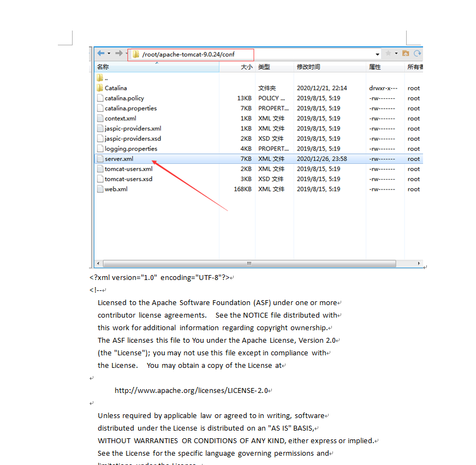Select the web.xml file icon
This screenshot has width=476, height=465.
tap(100, 189)
